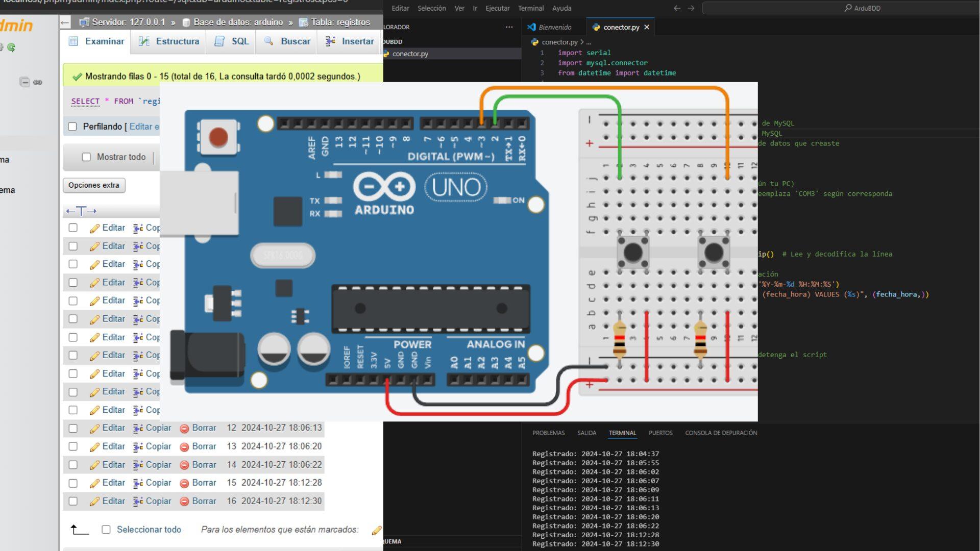Click the Python icon beside conector.py file
The width and height of the screenshot is (980, 551).
(386, 54)
